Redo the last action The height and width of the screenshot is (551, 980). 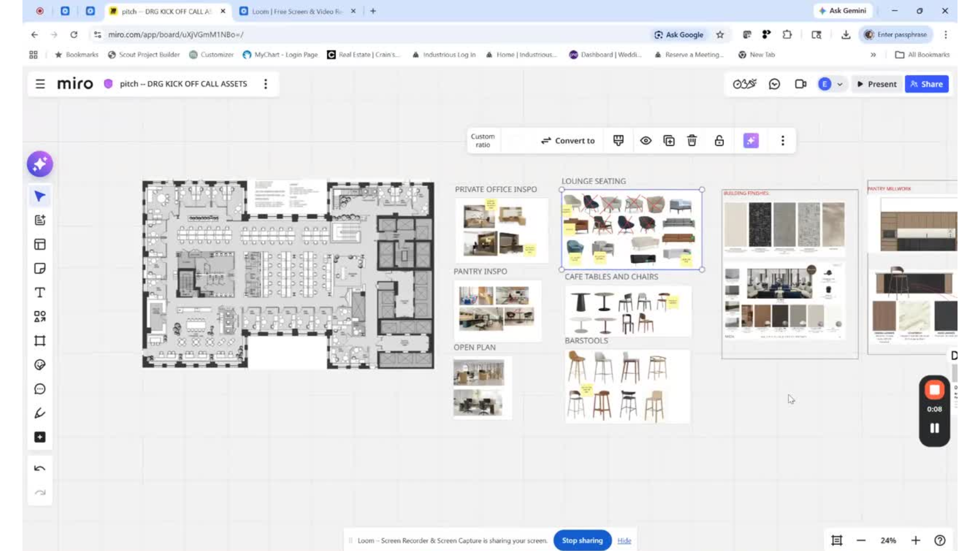(40, 493)
